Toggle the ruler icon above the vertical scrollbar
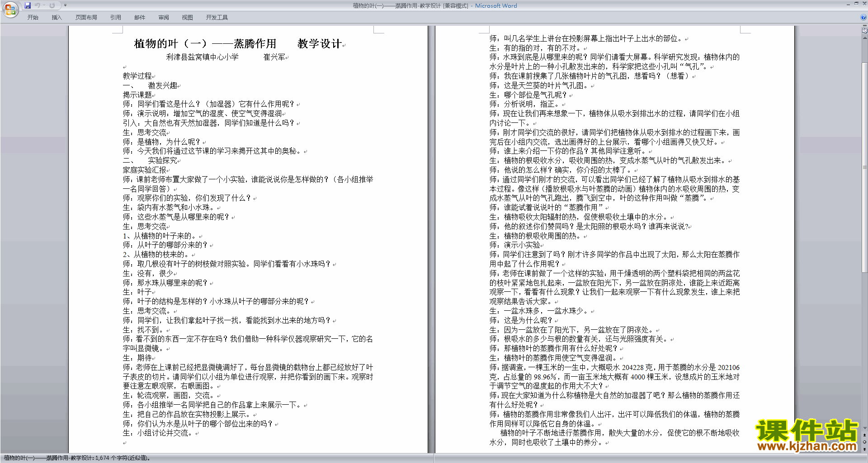 point(865,31)
